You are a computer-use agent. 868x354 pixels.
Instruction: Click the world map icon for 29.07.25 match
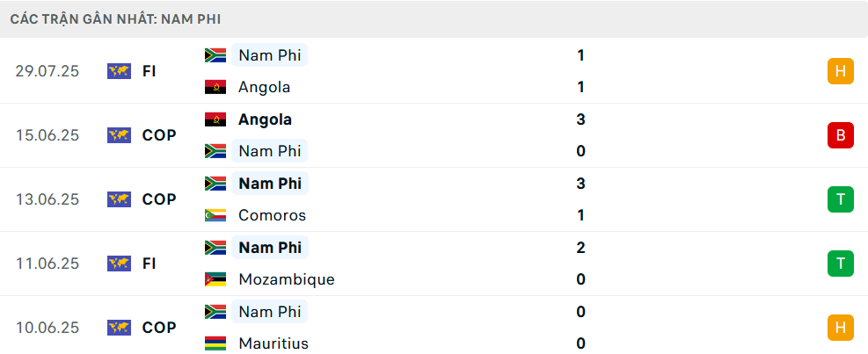[119, 71]
